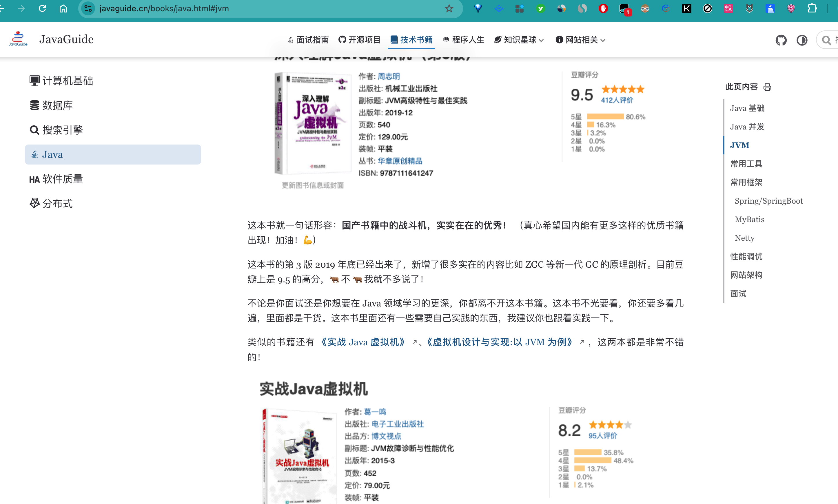Expand the 知识星球 dropdown menu
Image resolution: width=838 pixels, height=504 pixels.
(x=519, y=40)
